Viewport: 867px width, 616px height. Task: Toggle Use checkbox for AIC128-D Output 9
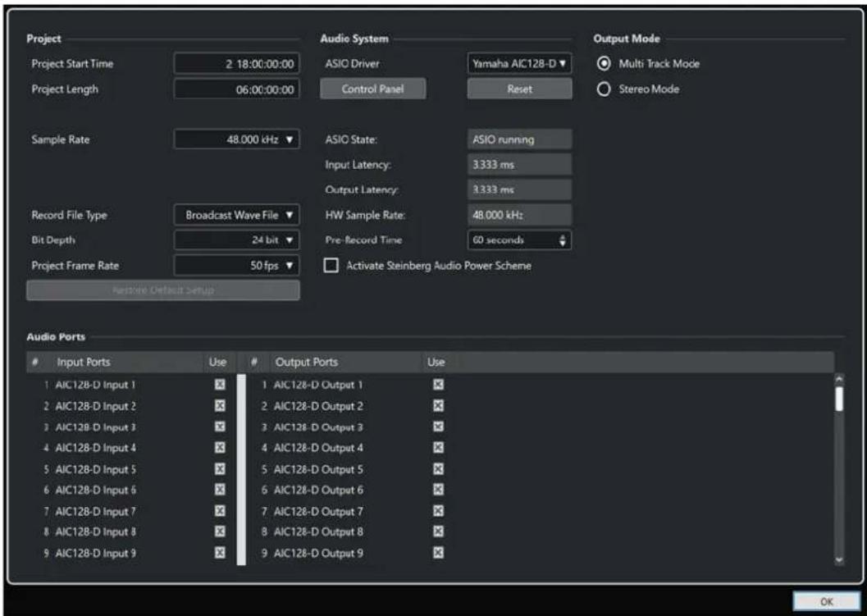coord(438,553)
